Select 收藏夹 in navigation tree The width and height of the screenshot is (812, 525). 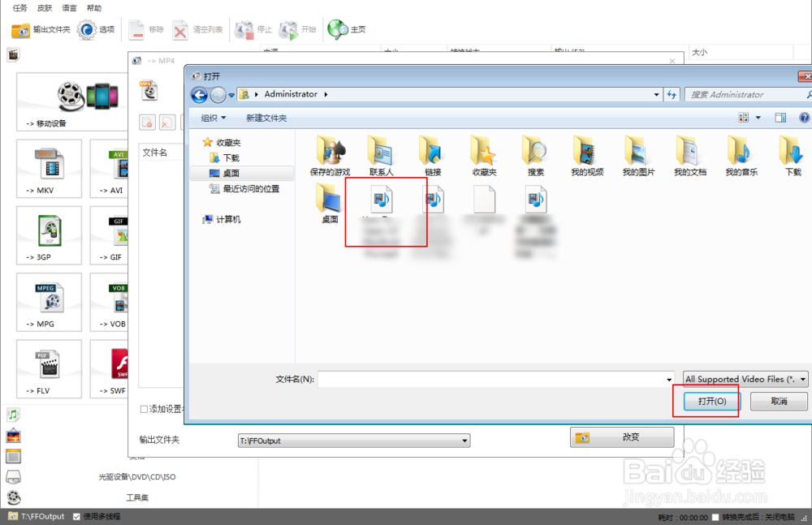coord(222,142)
